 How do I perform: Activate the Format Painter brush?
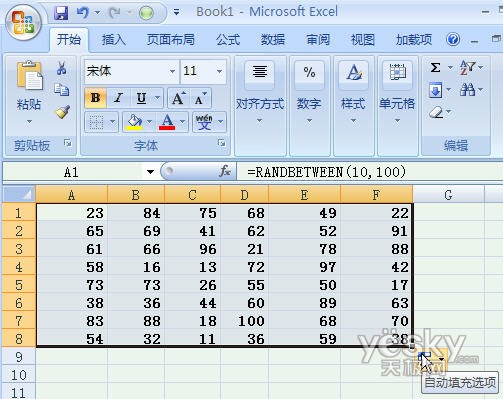pos(62,112)
